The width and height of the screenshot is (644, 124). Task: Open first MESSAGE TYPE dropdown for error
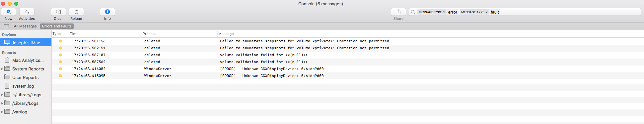click(432, 12)
